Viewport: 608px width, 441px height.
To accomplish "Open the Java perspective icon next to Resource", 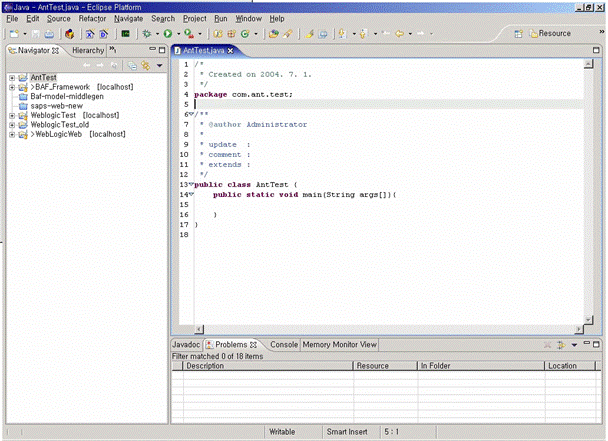I will pyautogui.click(x=517, y=33).
